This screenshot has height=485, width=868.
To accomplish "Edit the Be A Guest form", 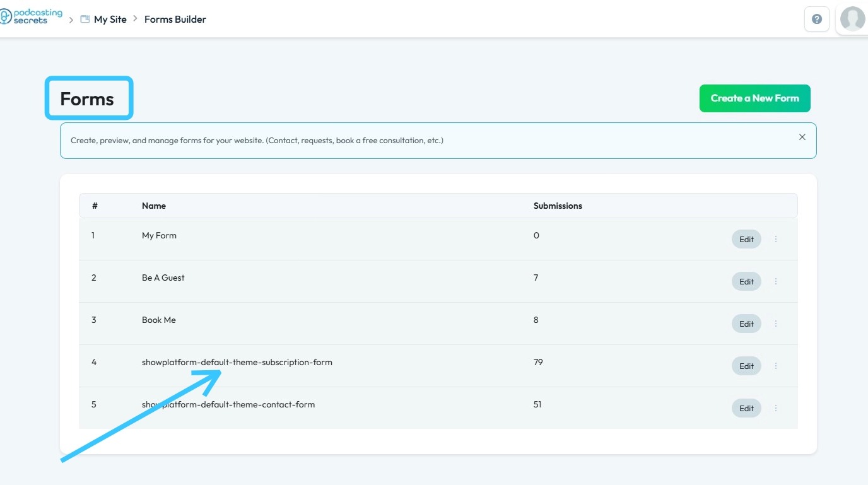I will click(746, 281).
